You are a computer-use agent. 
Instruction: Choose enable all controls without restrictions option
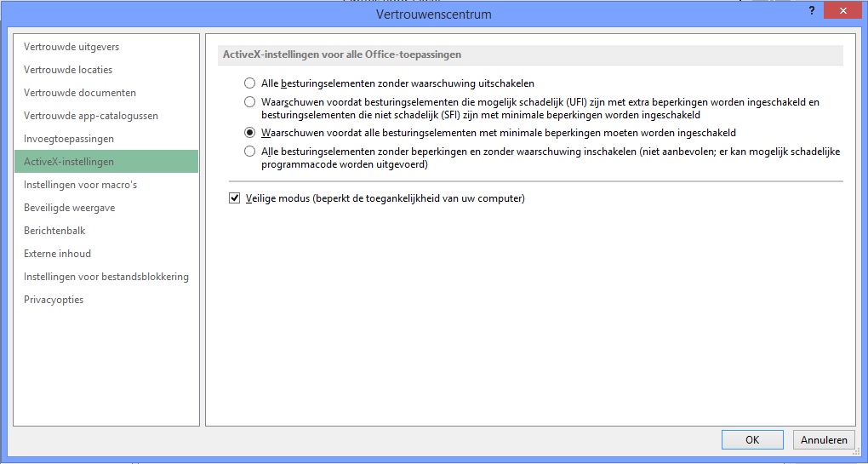[249, 152]
